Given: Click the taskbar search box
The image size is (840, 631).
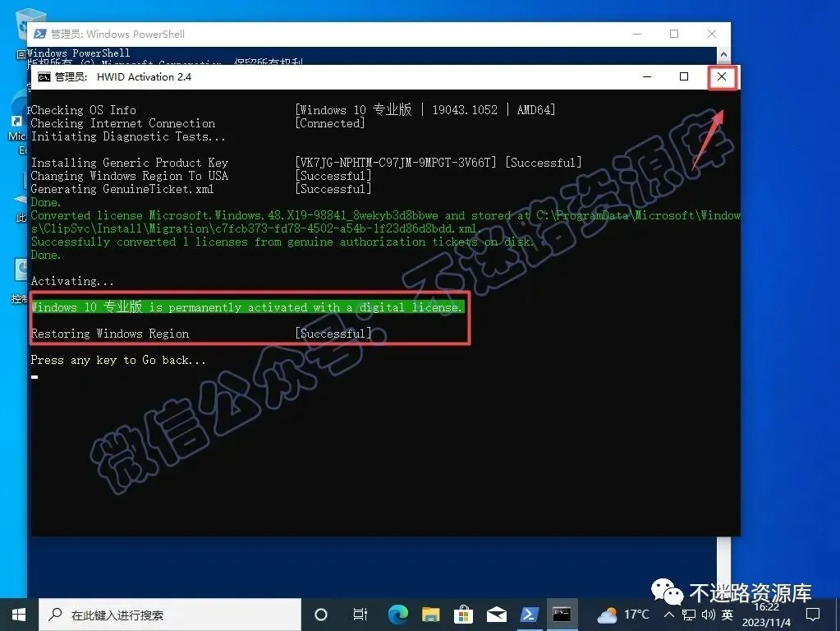Looking at the screenshot, I should 170,615.
